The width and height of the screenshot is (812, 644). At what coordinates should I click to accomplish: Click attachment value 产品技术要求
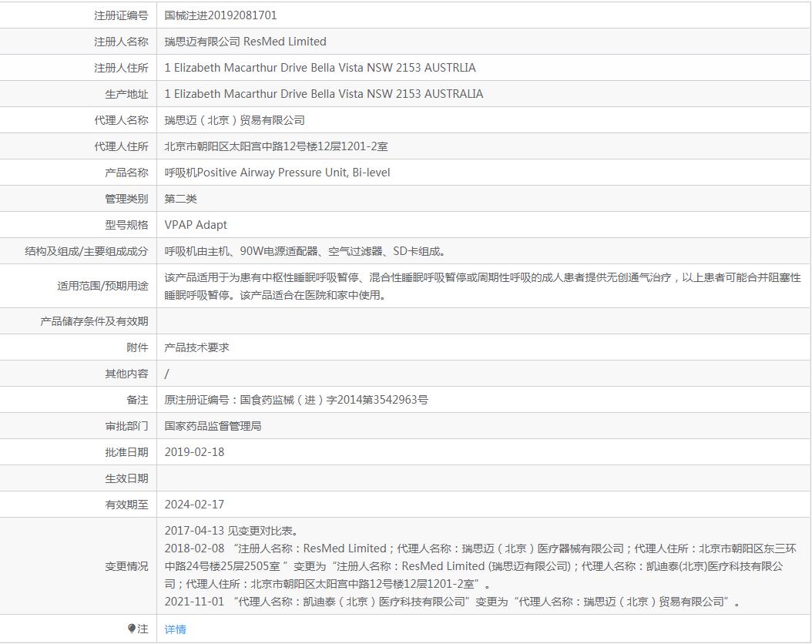(x=196, y=347)
